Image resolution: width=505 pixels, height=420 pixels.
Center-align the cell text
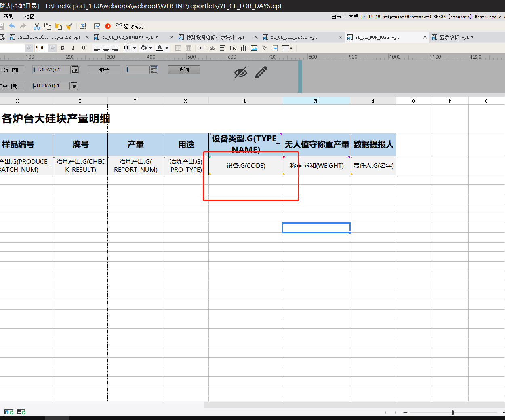pyautogui.click(x=106, y=48)
